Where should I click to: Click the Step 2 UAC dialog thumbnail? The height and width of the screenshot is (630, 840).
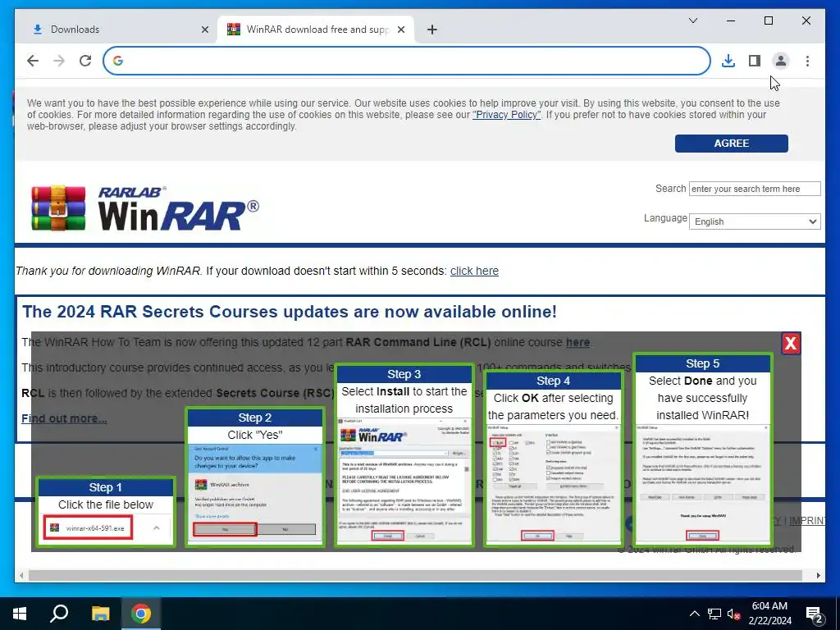pyautogui.click(x=255, y=495)
